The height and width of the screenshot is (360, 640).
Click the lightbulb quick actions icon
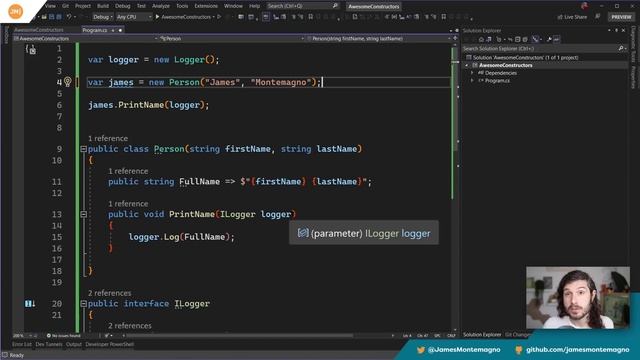click(x=68, y=82)
